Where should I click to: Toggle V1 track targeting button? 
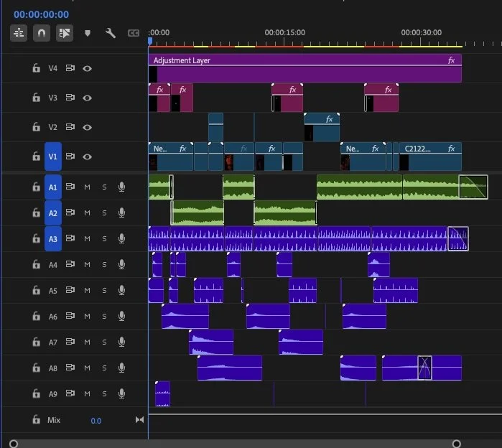point(53,157)
